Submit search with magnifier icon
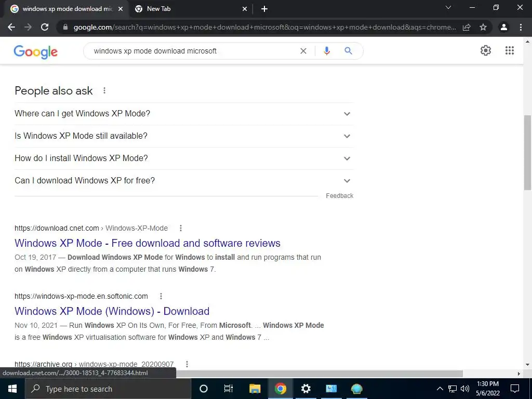The width and height of the screenshot is (532, 399). [348, 51]
